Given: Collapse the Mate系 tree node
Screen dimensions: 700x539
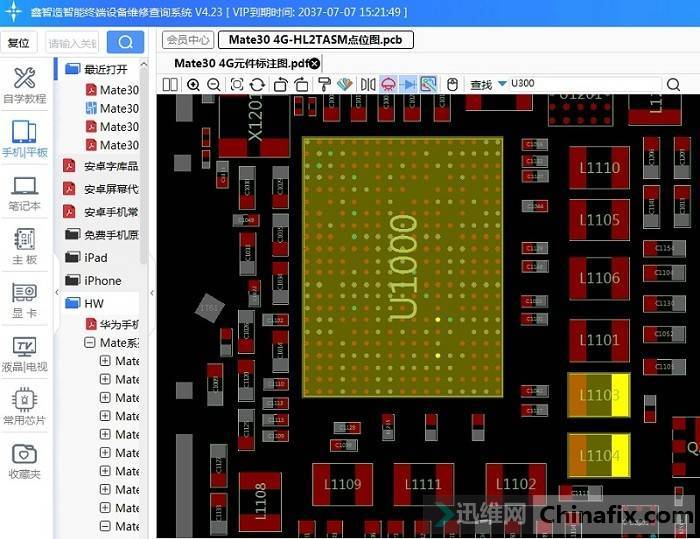Looking at the screenshot, I should click(90, 342).
